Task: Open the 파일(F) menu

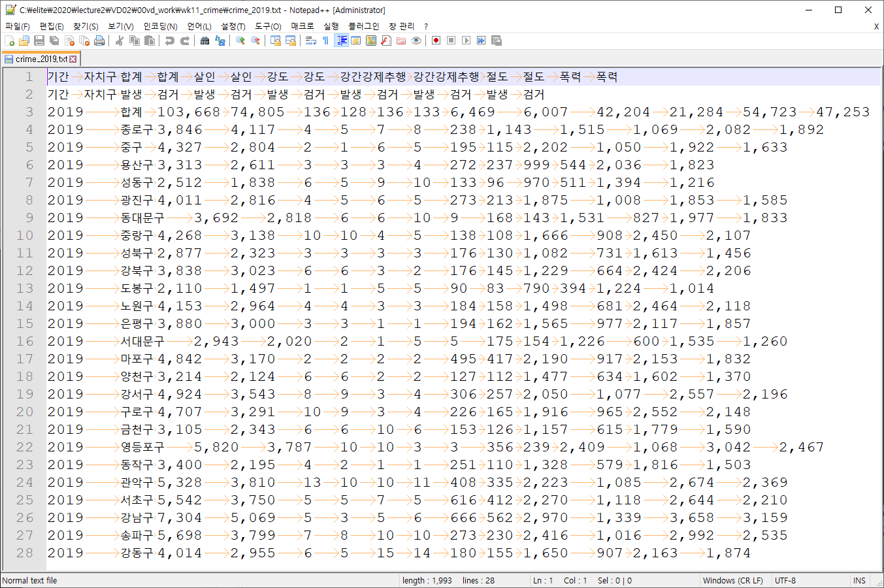Action: 18,26
